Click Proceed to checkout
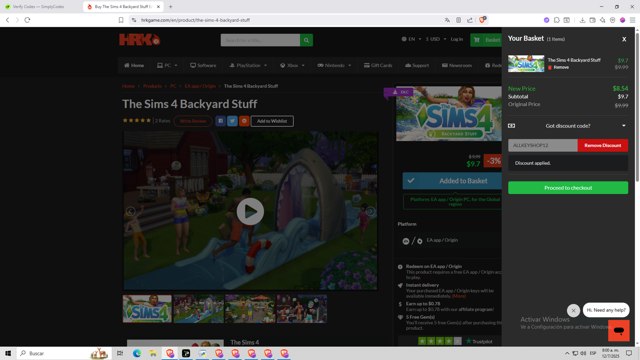Screen dimensions: 640x360 click(568, 188)
